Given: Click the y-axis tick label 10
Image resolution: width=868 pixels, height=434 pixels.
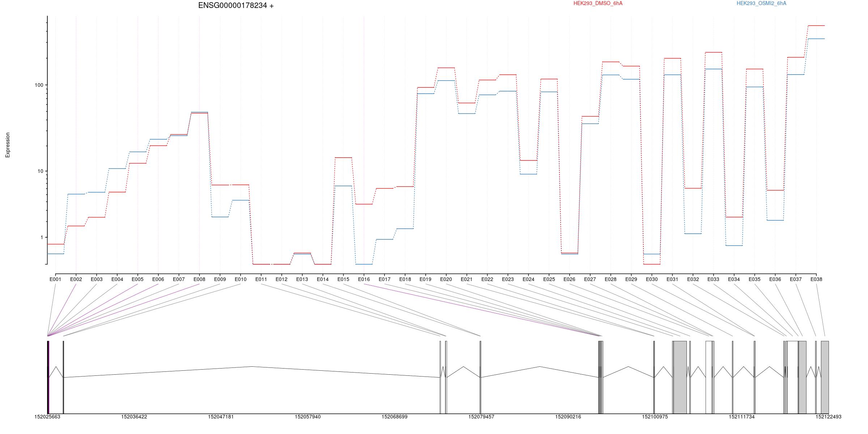Looking at the screenshot, I should [x=40, y=171].
